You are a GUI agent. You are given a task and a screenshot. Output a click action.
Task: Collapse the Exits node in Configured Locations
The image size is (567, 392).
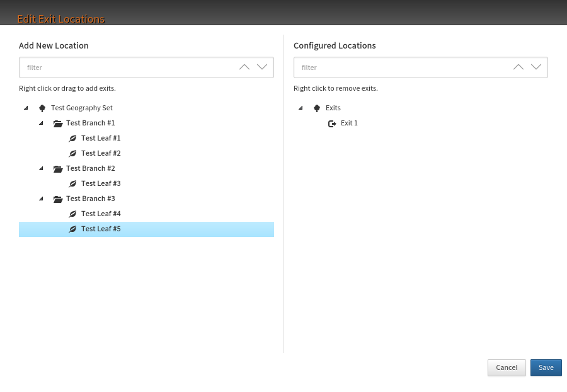click(301, 108)
